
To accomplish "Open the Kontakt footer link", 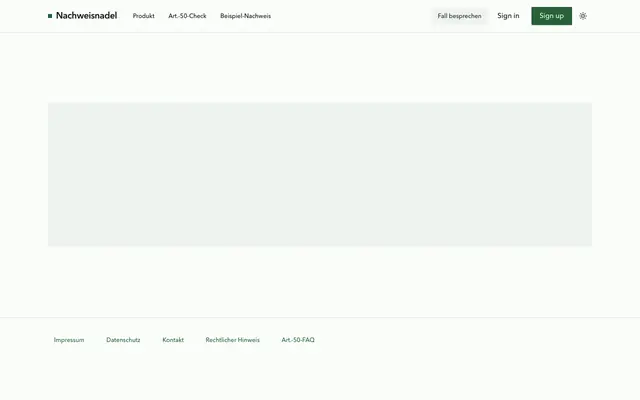I will click(x=173, y=340).
